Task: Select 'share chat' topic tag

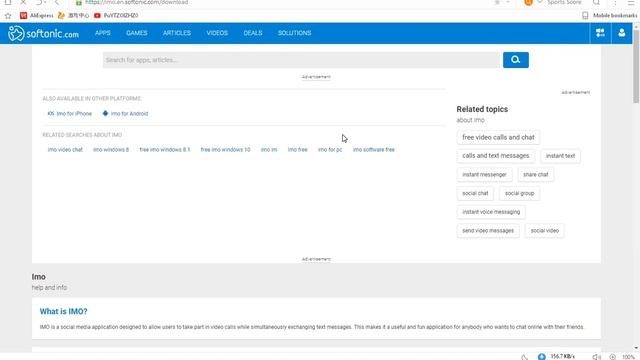Action: tap(536, 175)
